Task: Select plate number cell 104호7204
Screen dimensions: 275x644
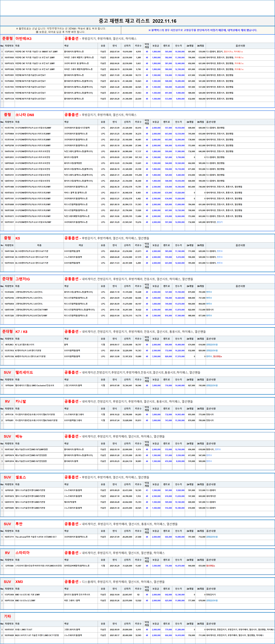Action: pyautogui.click(x=9, y=251)
